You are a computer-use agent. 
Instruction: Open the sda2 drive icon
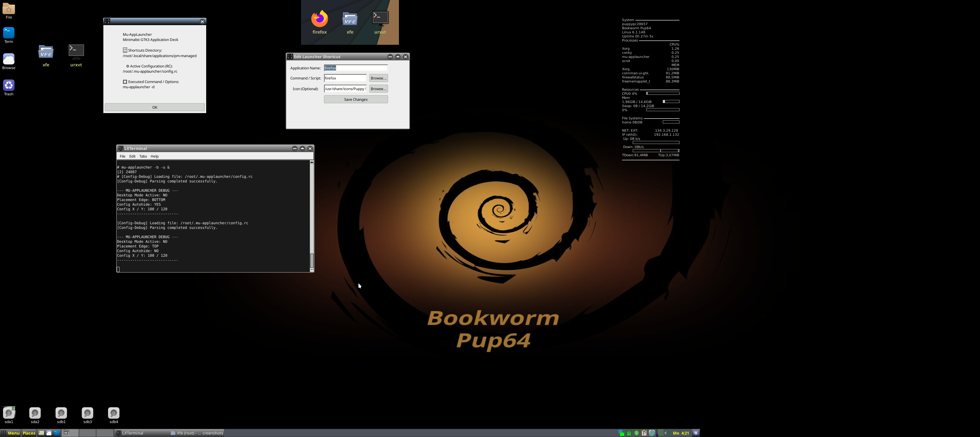(x=35, y=413)
